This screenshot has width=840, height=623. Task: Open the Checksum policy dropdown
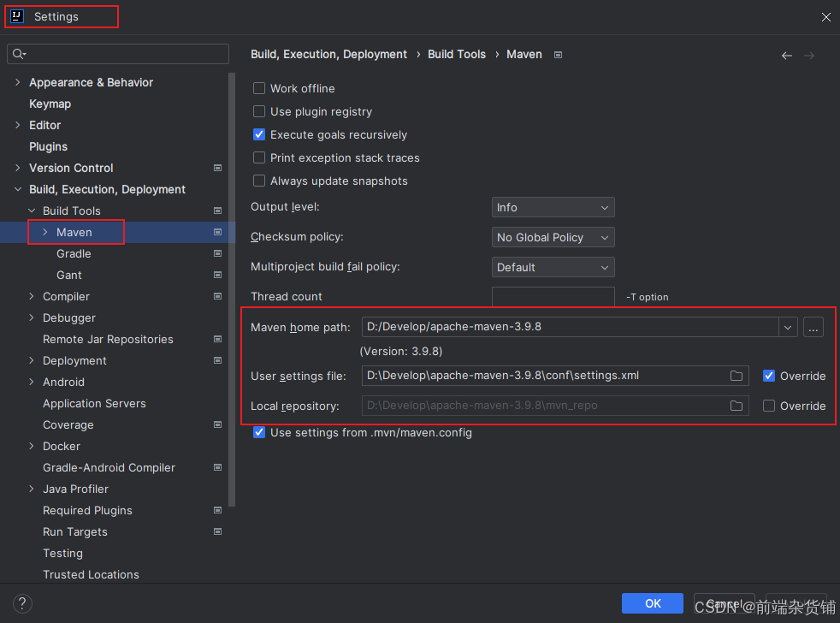pos(553,238)
